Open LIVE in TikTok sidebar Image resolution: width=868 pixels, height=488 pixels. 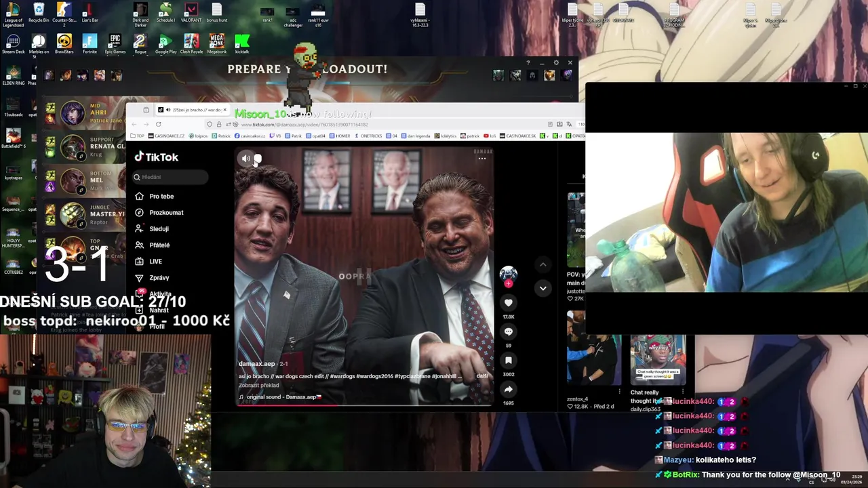pyautogui.click(x=149, y=261)
